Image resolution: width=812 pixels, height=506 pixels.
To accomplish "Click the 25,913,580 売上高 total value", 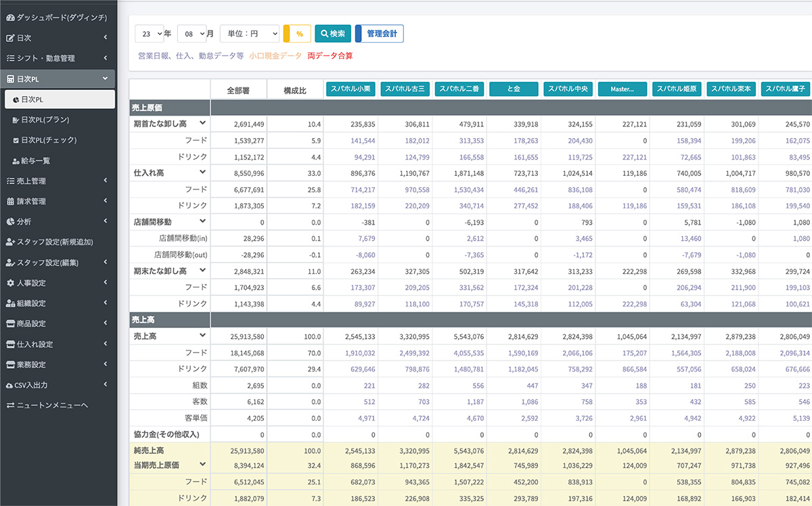I will pos(246,336).
